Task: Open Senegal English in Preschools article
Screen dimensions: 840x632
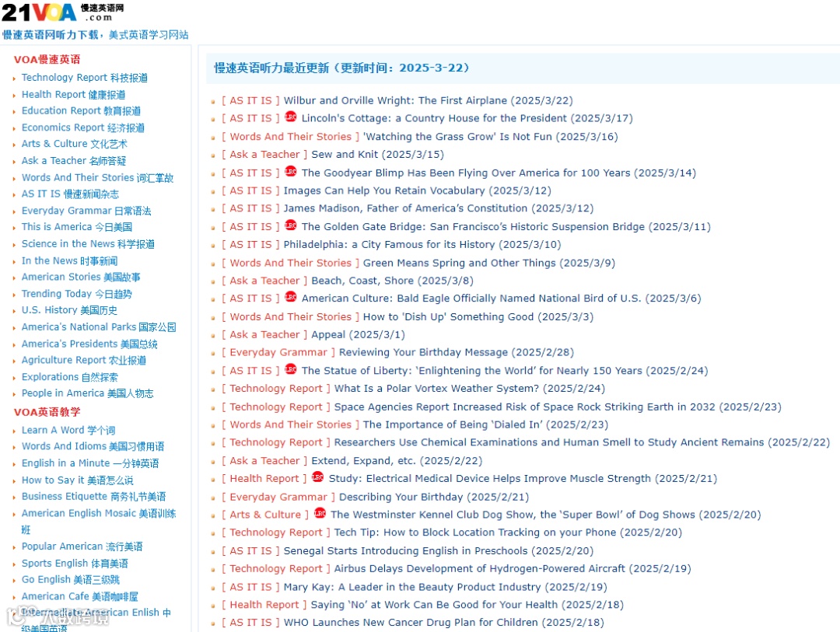Action: point(438,551)
